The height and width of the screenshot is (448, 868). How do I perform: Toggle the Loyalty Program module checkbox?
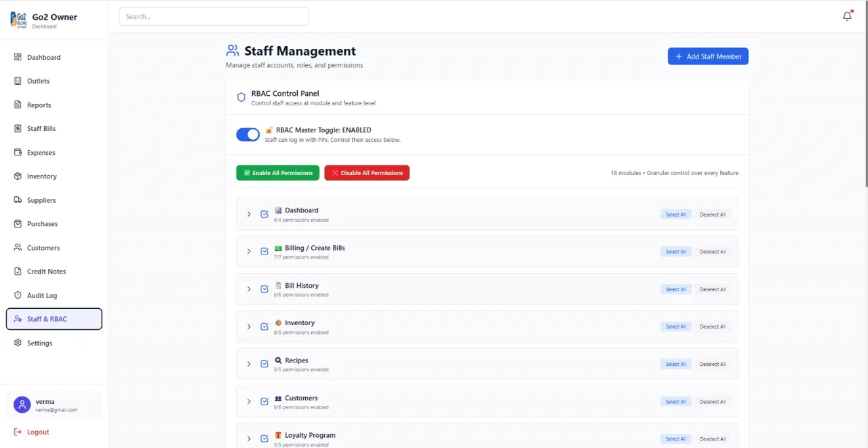pos(264,439)
